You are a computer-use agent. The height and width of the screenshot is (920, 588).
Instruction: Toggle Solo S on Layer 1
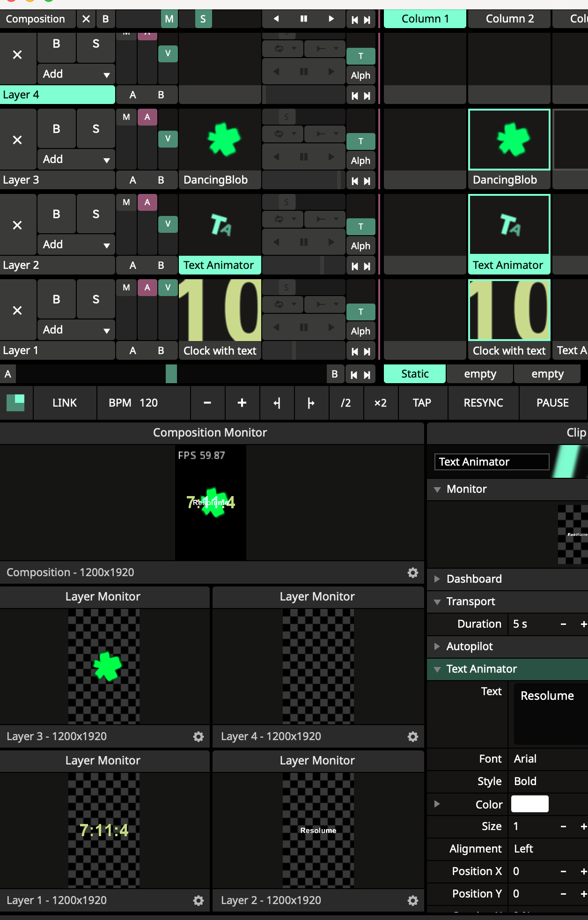coord(96,299)
